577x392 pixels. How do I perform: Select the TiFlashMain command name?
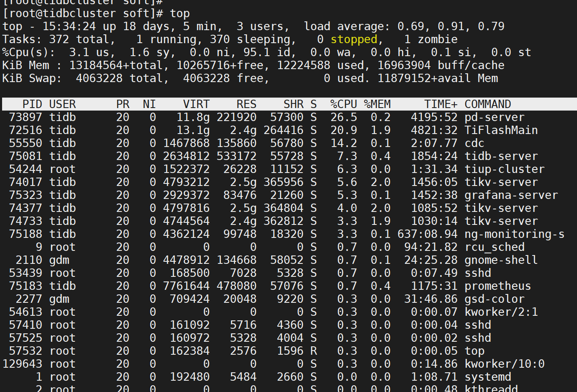(501, 130)
